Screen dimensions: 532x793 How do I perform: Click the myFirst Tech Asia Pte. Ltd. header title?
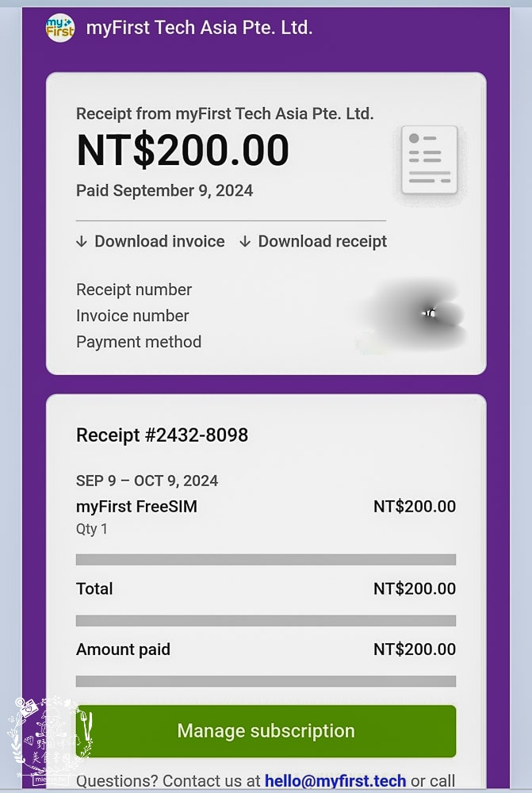point(199,28)
